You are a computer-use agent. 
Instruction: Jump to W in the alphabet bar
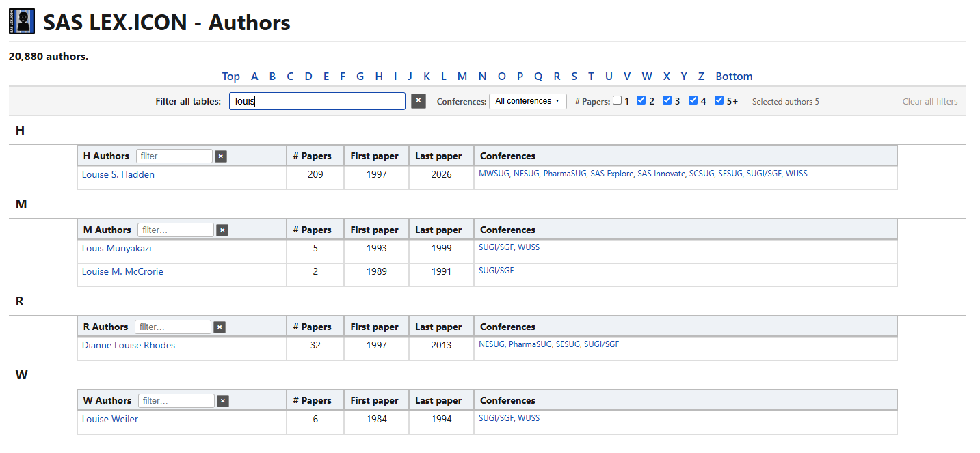click(647, 77)
